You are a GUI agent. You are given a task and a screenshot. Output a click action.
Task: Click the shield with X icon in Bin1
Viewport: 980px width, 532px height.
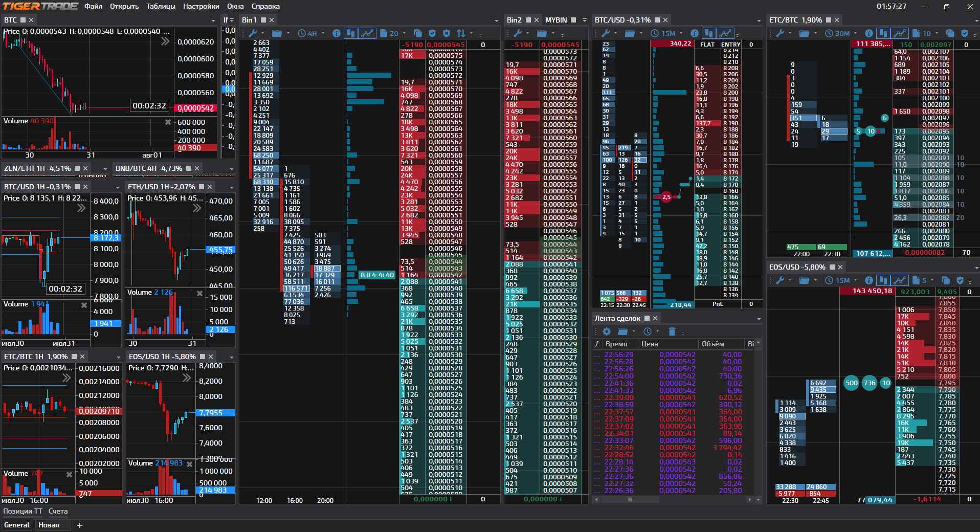tap(447, 33)
